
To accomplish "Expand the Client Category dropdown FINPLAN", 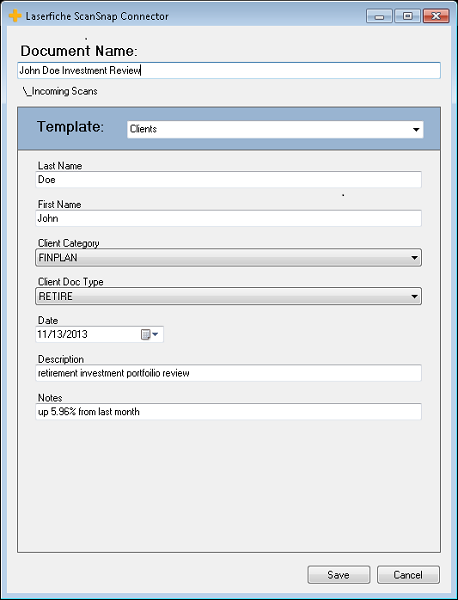I will (x=228, y=258).
